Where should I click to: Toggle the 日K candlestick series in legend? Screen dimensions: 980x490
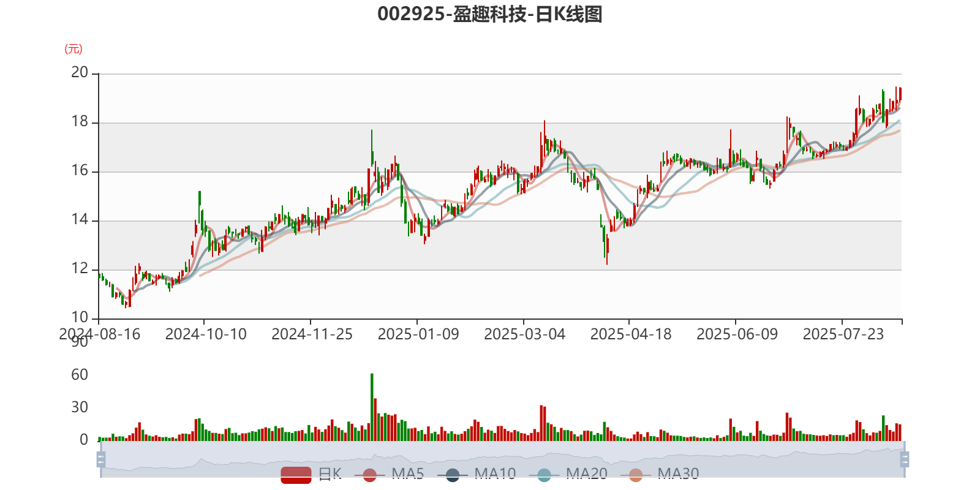point(311,474)
